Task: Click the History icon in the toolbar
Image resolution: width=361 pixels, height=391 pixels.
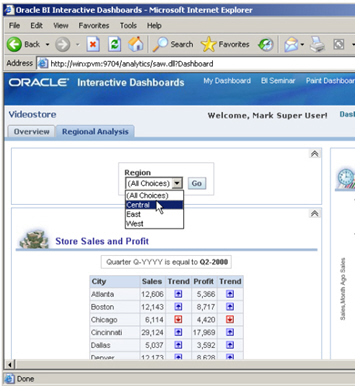Action: (266, 45)
